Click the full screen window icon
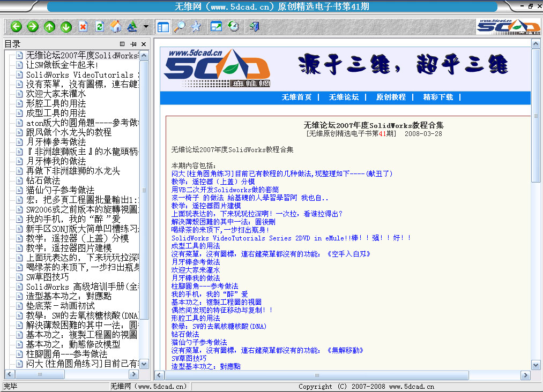The height and width of the screenshot is (392, 543). [216, 27]
